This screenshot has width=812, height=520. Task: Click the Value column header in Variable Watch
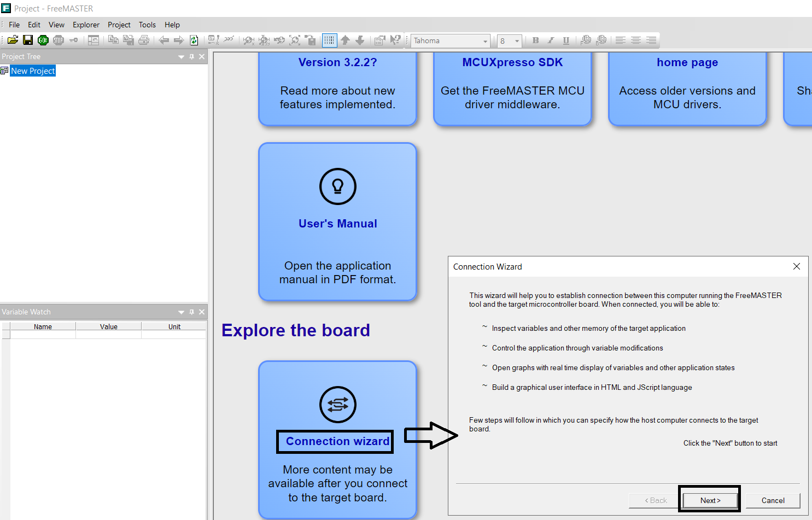[109, 326]
